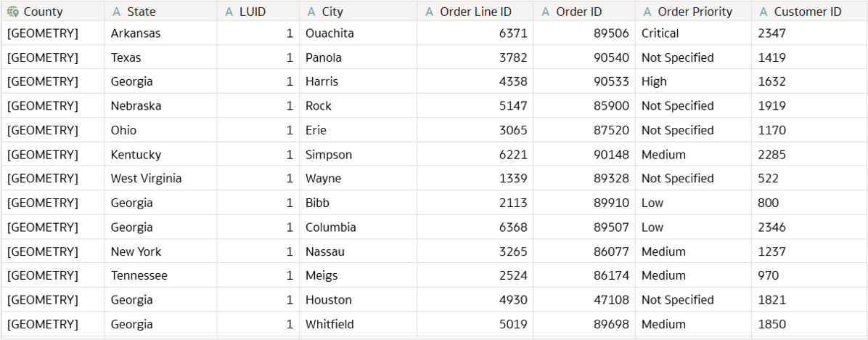Click the geometry type icon beside County
Screen dimensions: 868x340
13,12
